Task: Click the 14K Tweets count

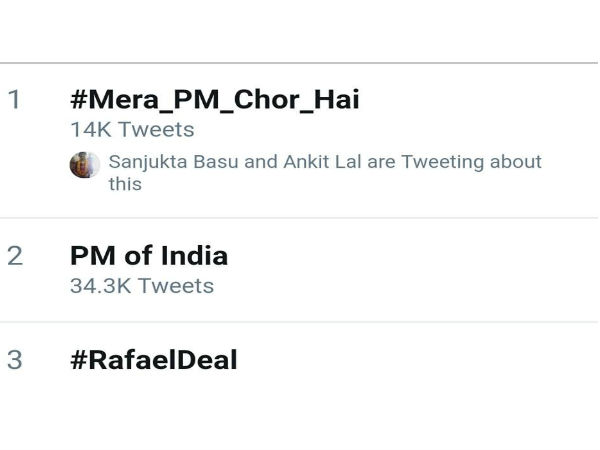Action: [132, 130]
